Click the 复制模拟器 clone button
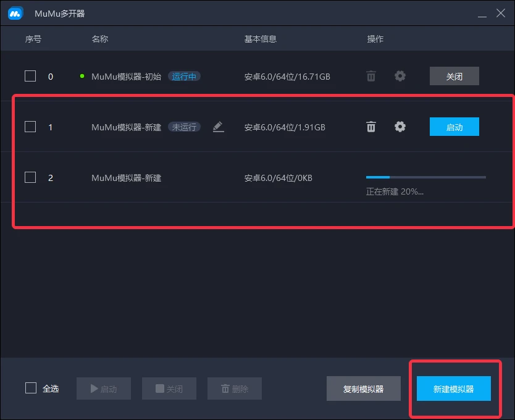 pyautogui.click(x=363, y=388)
